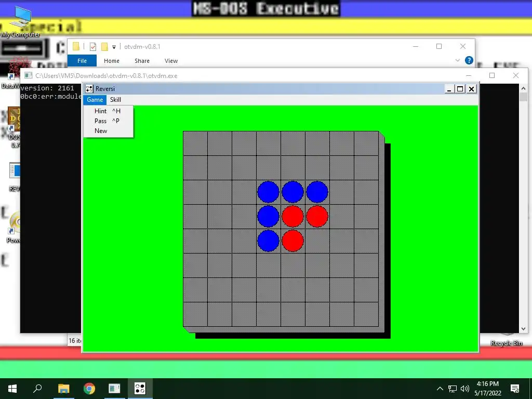Maximize the otvdm-v0.8.1 Explorer window
Image resolution: width=532 pixels, height=399 pixels.
[439, 46]
